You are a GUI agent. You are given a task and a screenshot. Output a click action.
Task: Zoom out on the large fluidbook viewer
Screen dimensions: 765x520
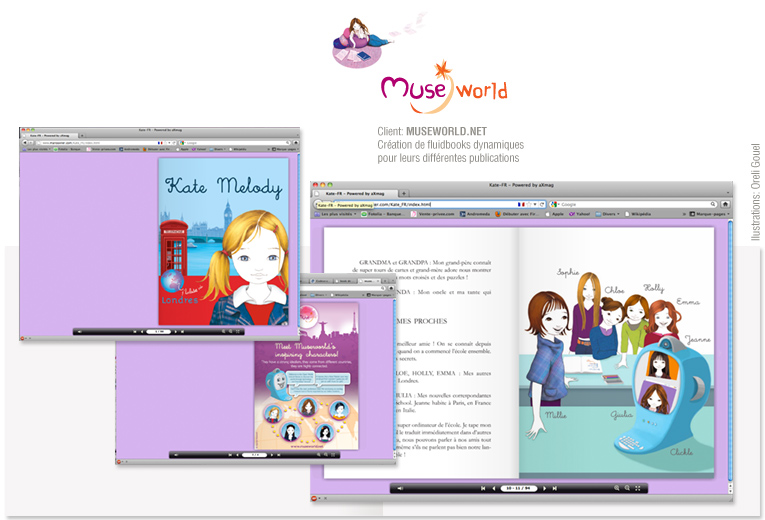coord(627,488)
